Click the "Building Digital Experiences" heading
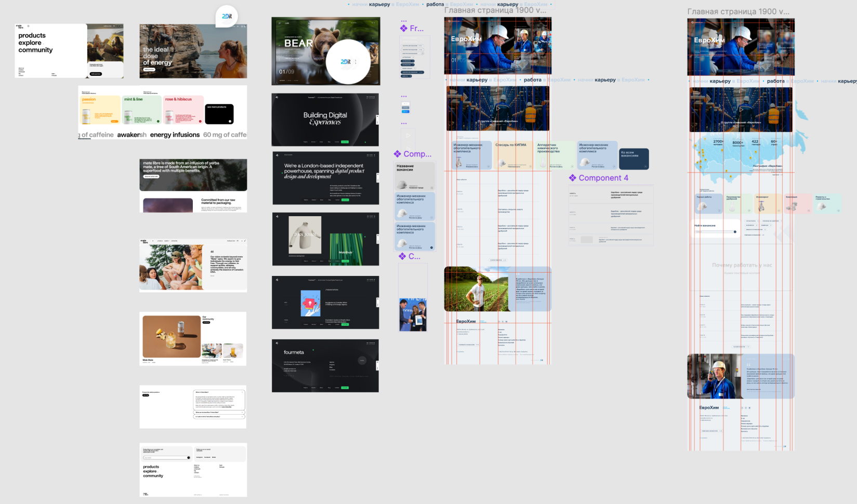This screenshot has width=857, height=504. [x=325, y=118]
